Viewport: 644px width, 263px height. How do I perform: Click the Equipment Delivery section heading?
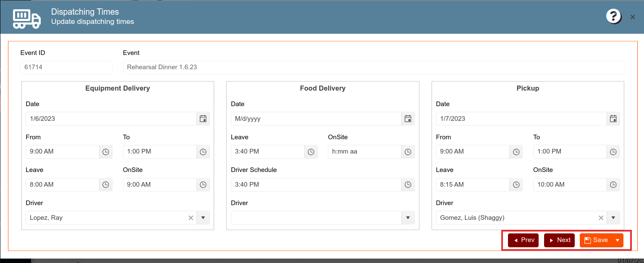118,88
